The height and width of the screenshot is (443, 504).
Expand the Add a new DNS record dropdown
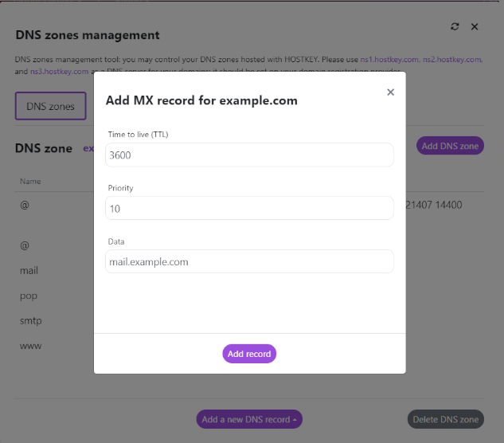point(249,419)
